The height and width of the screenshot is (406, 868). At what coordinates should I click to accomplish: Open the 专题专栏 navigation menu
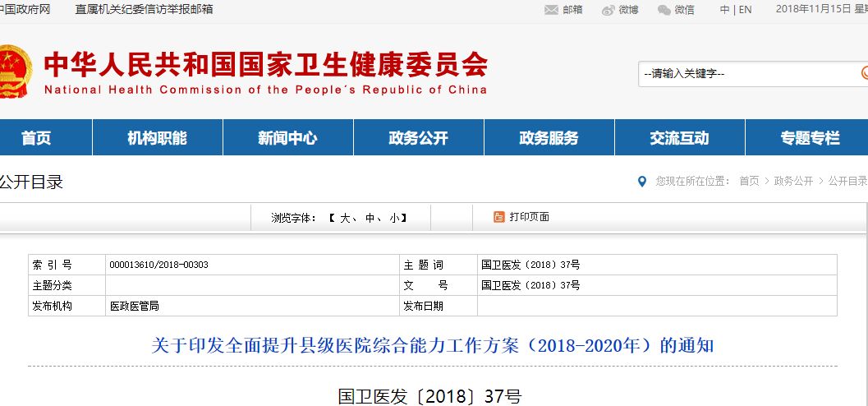tap(810, 138)
